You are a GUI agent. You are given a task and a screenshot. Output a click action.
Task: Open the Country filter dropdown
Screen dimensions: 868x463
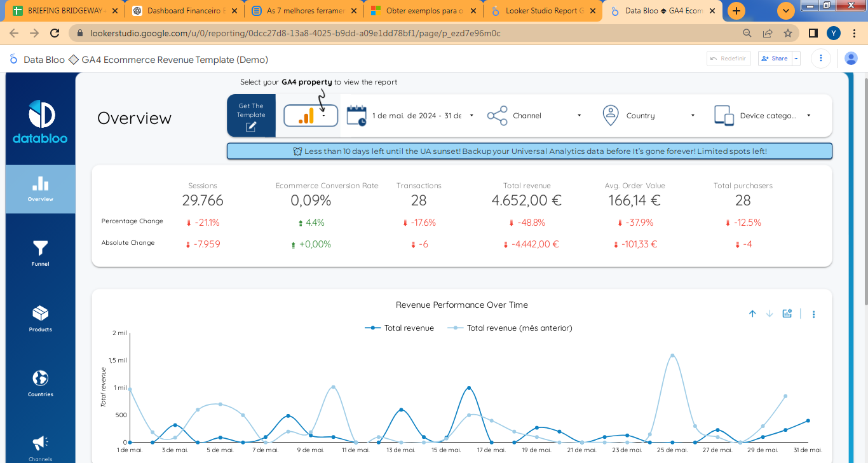pyautogui.click(x=693, y=115)
